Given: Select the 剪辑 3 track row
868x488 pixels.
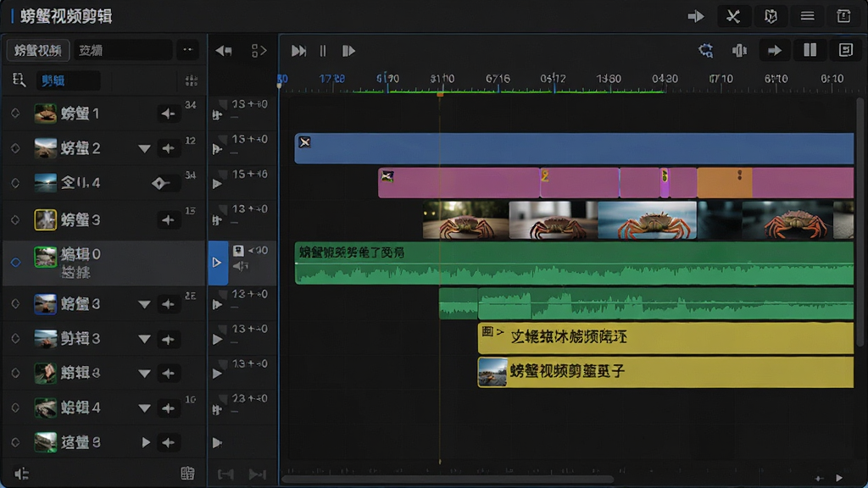Looking at the screenshot, I should click(103, 338).
